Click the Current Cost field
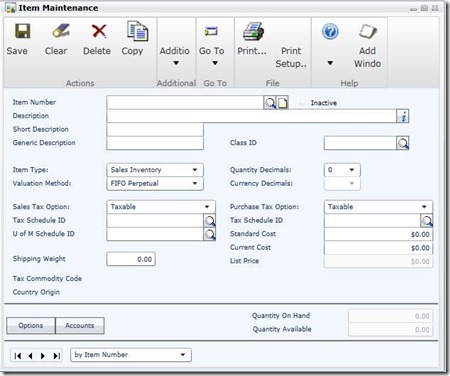The height and width of the screenshot is (376, 450). tap(378, 248)
